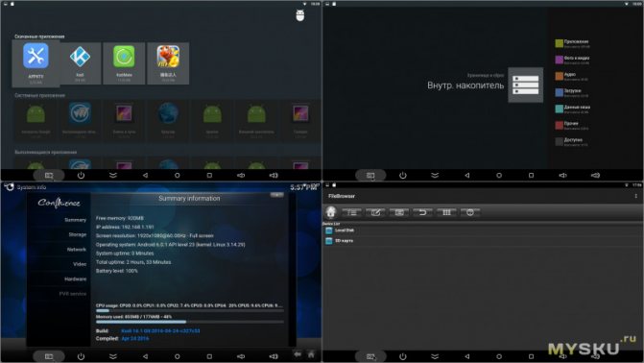Select Video in Kodi System info menu
The image size is (644, 363).
coord(80,264)
